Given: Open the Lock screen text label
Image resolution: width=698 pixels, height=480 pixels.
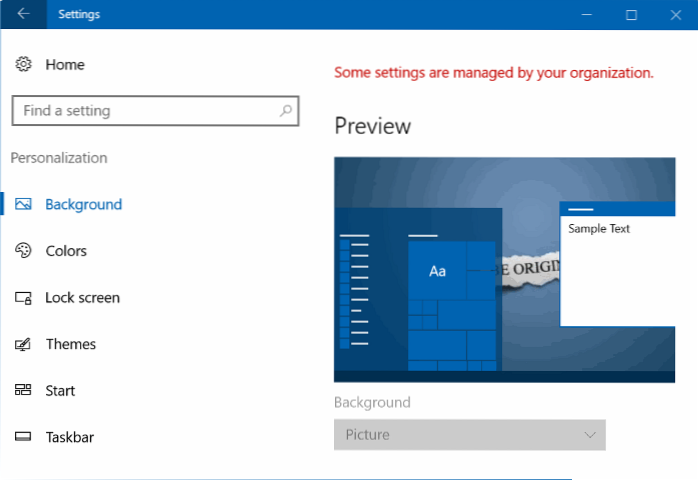Looking at the screenshot, I should tap(82, 298).
